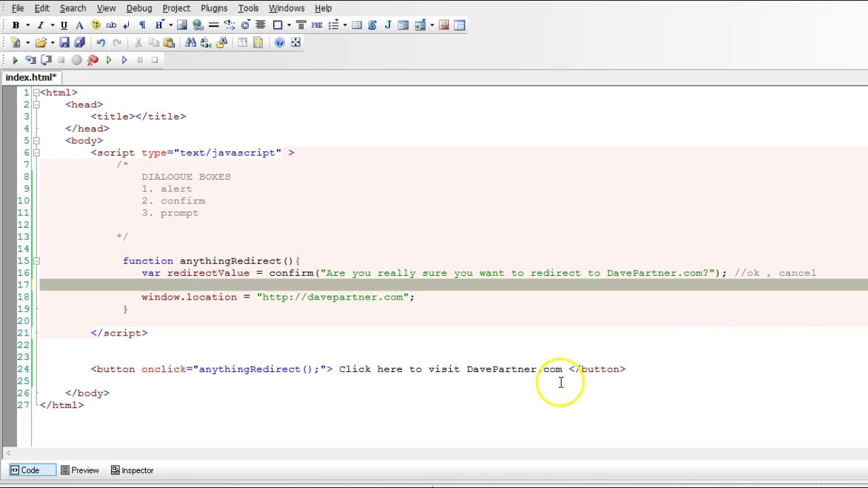This screenshot has height=488, width=868.
Task: Click 'anythingRedirect()' in function declaration line
Action: pyautogui.click(x=236, y=261)
